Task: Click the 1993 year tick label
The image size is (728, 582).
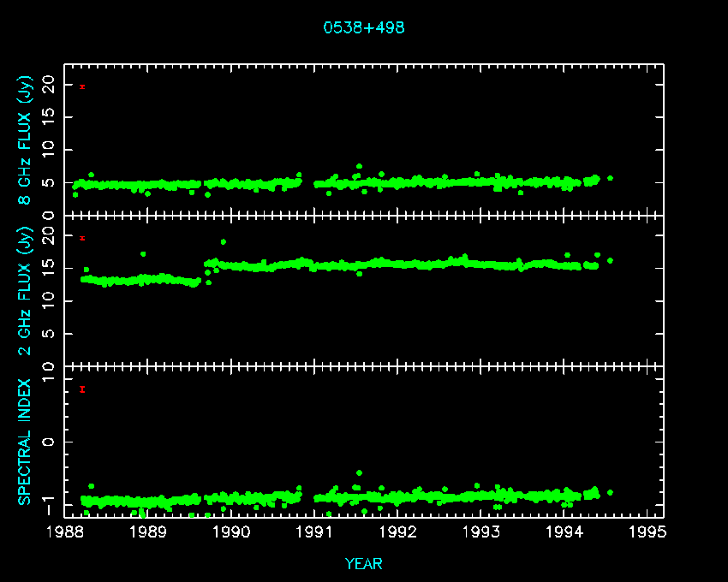Action: tap(480, 532)
